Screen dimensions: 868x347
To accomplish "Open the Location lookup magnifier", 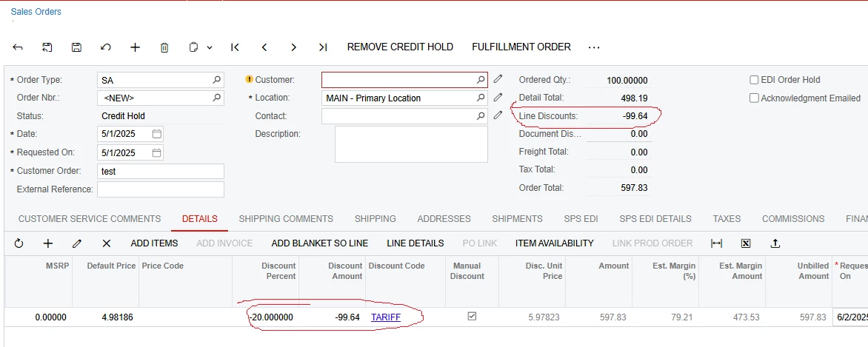I will tap(481, 98).
